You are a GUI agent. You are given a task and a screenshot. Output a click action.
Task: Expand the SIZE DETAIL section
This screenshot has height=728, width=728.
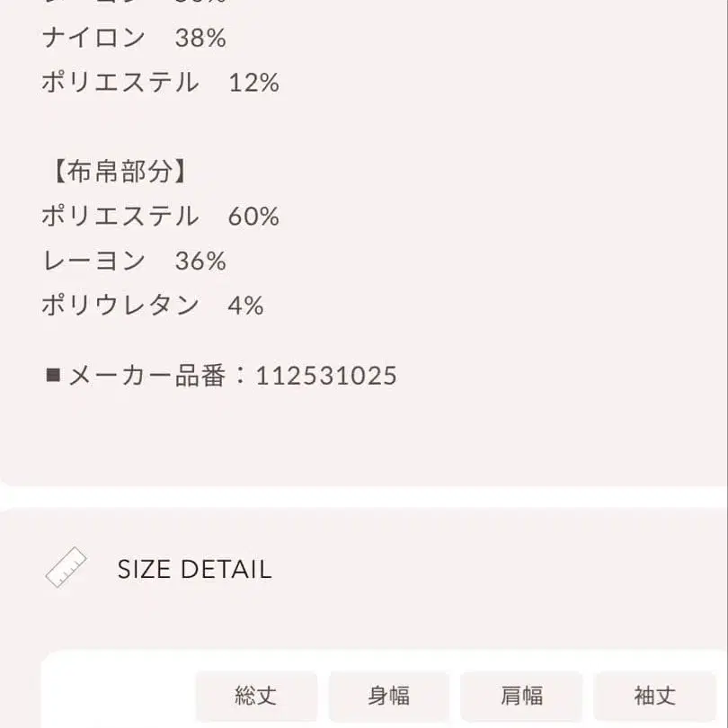tap(194, 568)
